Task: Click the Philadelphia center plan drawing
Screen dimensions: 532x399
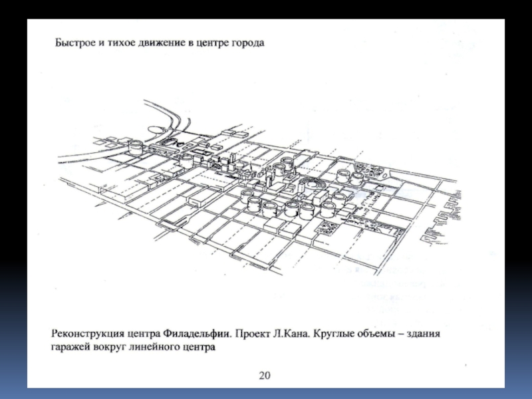Action: point(259,187)
